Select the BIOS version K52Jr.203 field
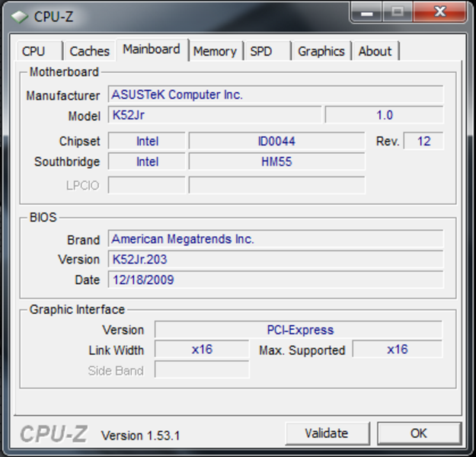476x457 pixels. click(275, 260)
